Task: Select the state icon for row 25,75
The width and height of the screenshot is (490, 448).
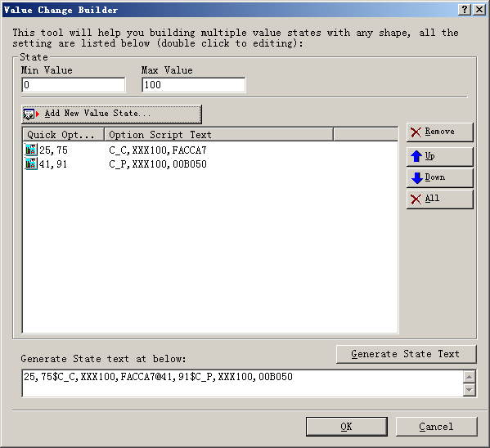Action: [31, 150]
